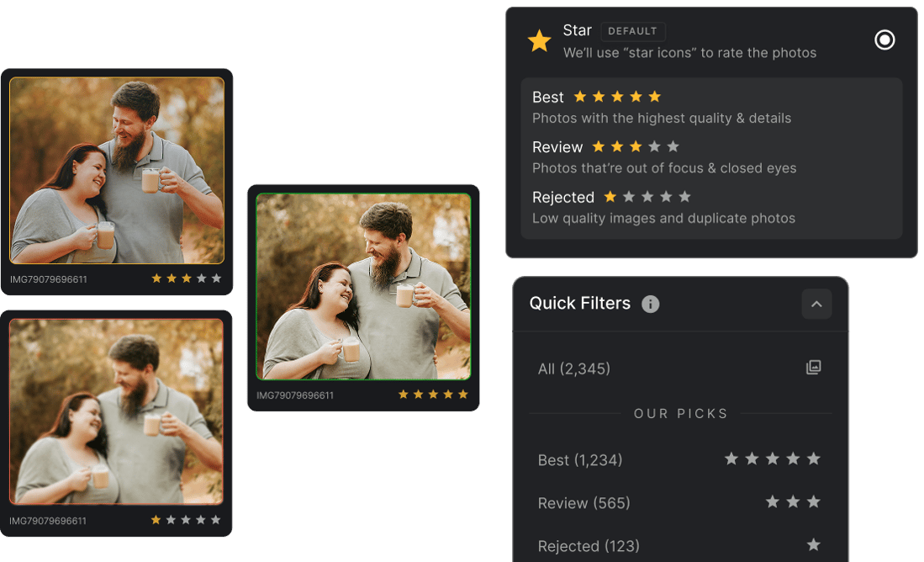Select the Star rating radio button

[884, 40]
